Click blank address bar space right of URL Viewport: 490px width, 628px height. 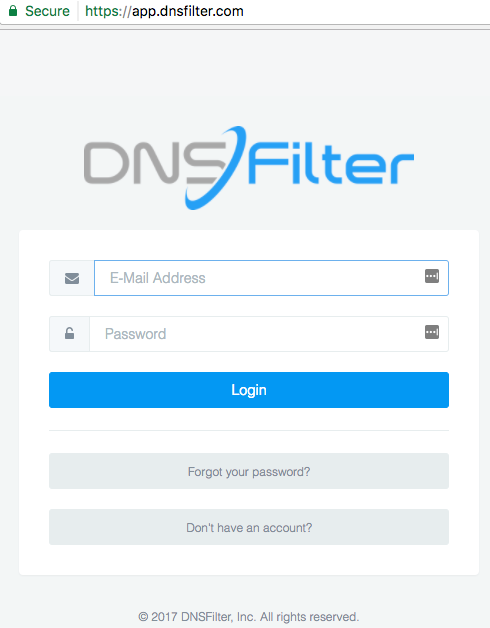coord(365,11)
